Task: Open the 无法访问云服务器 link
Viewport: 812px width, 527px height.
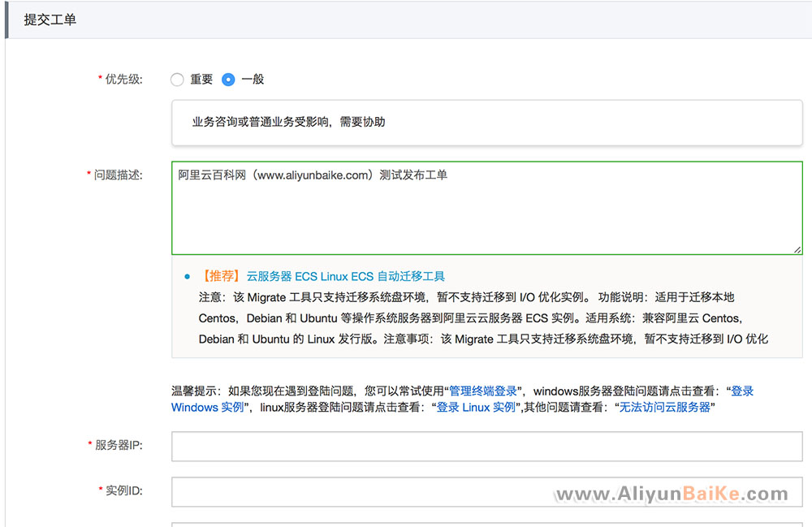Action: coord(664,408)
